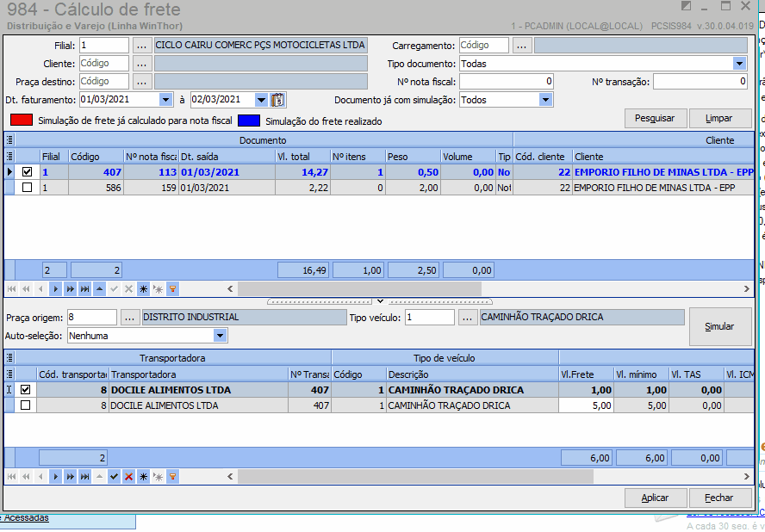Select the Vl.Frete cell showing 5,00

586,405
